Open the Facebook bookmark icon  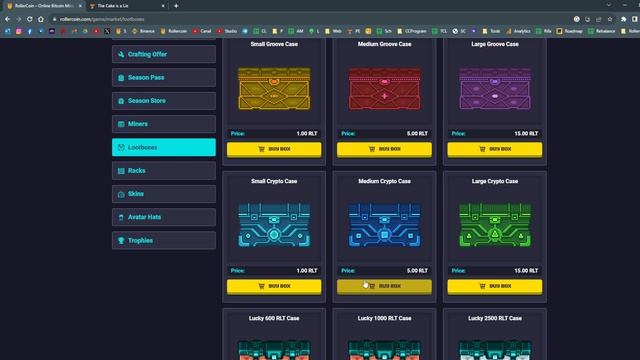tap(29, 31)
